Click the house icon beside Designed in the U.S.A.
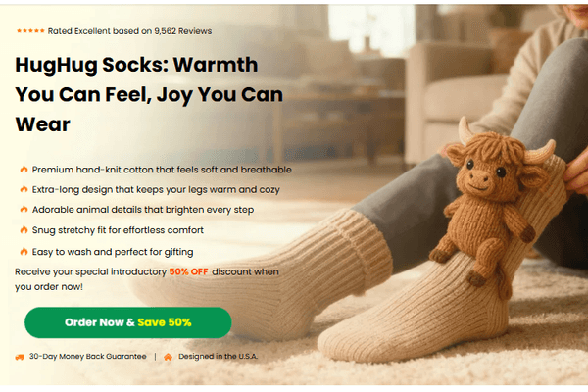This screenshot has height=392, width=588. click(x=168, y=357)
